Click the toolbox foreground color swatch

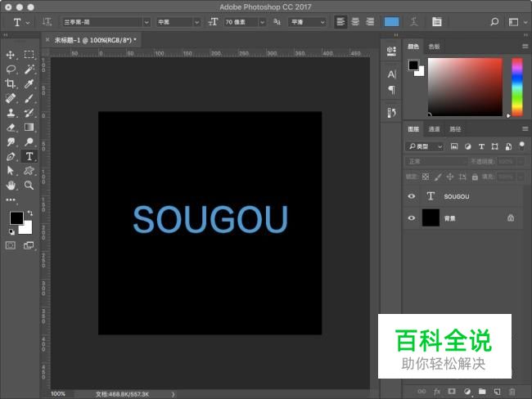point(16,217)
